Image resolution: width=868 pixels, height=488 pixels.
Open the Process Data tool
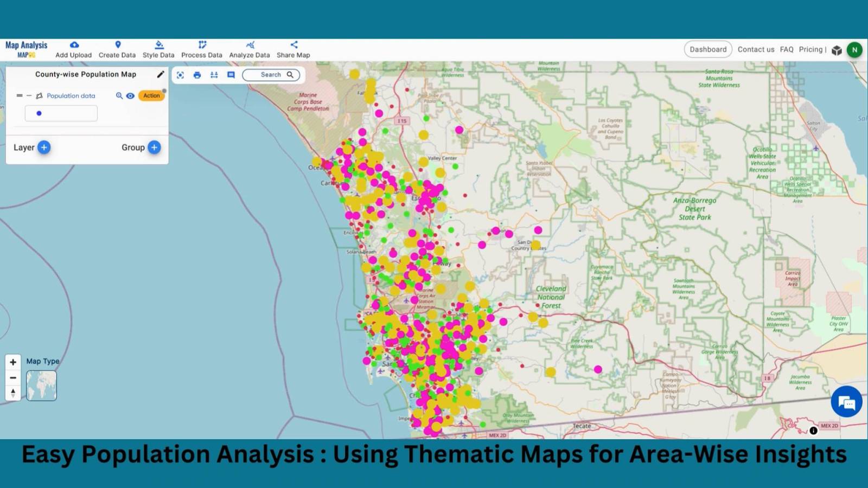click(202, 49)
